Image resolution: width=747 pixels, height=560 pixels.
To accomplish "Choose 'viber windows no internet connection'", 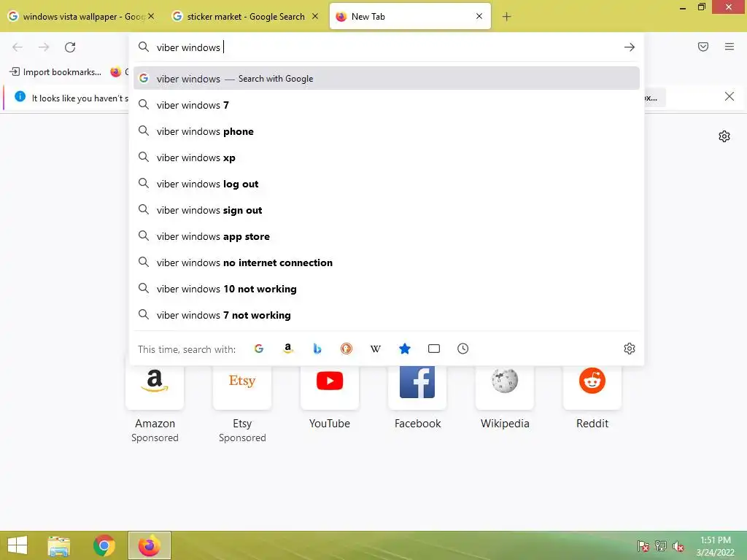I will coord(387,262).
